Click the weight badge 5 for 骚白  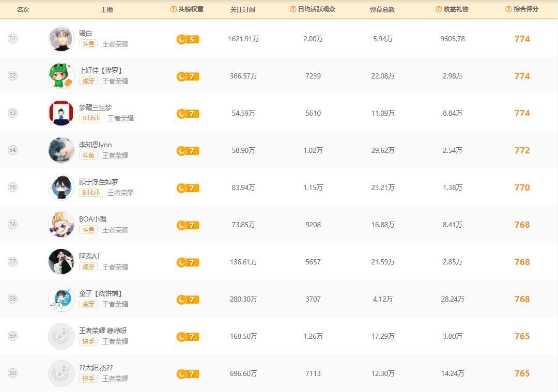click(x=188, y=39)
